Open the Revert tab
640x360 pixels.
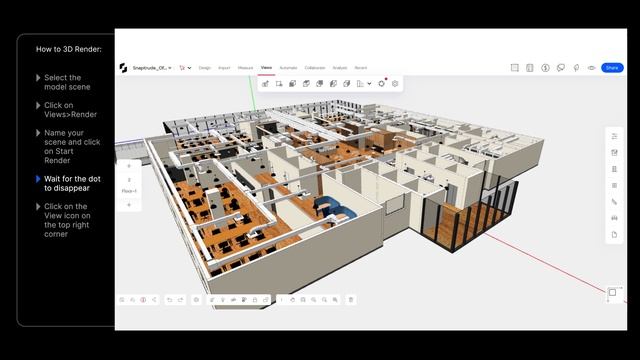(361, 68)
